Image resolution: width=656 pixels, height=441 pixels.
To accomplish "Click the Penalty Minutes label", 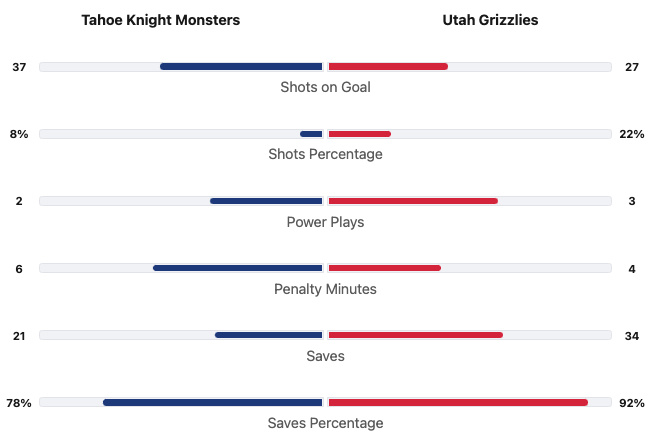I will 325,289.
